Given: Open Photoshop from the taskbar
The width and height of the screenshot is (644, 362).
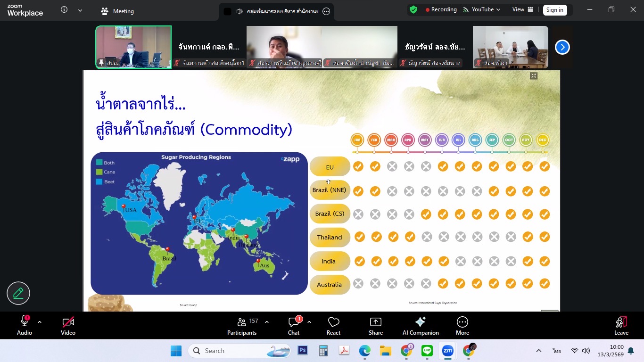Looking at the screenshot, I should (x=302, y=351).
